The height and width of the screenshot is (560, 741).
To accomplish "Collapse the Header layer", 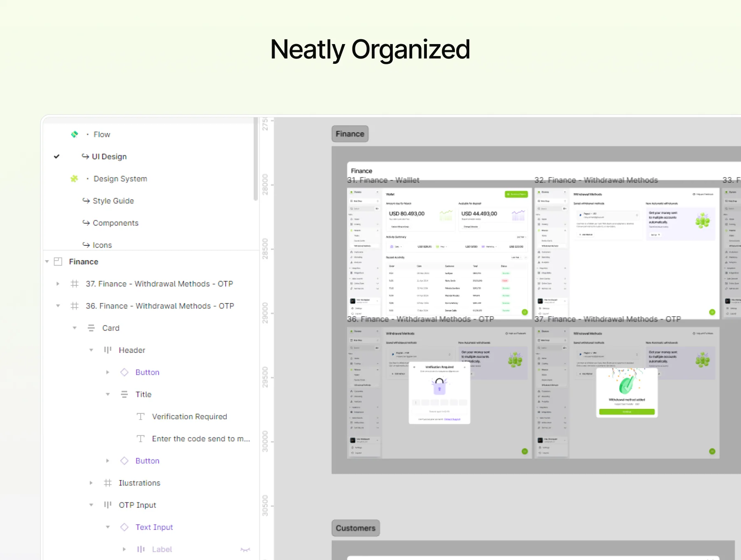I will coord(91,350).
